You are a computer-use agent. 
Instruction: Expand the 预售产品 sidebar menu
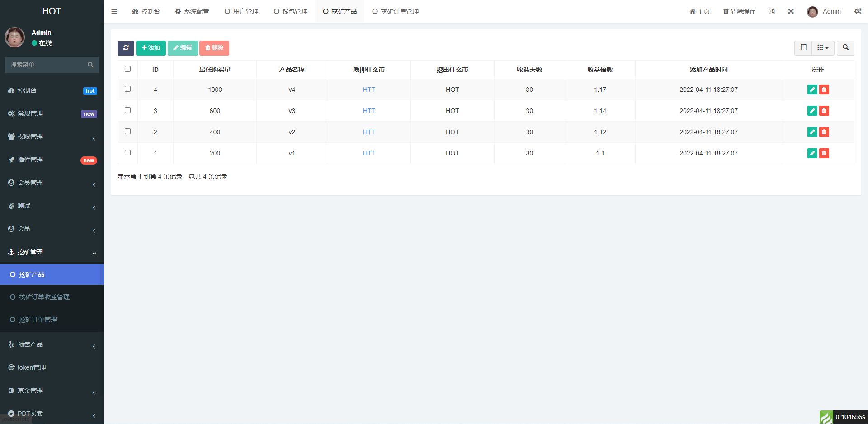[52, 344]
